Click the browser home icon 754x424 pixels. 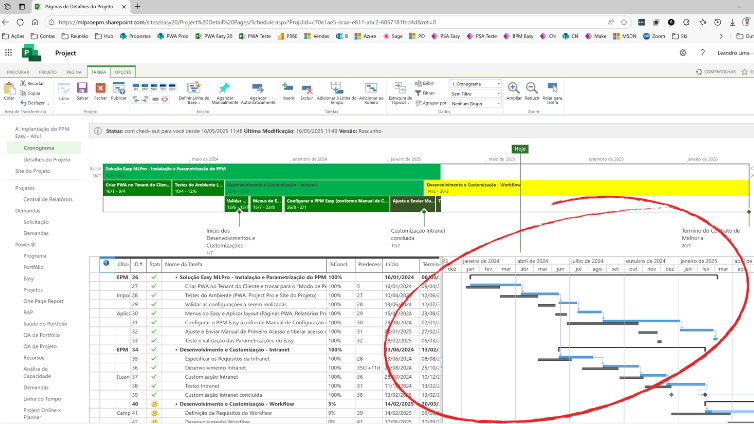click(x=35, y=22)
